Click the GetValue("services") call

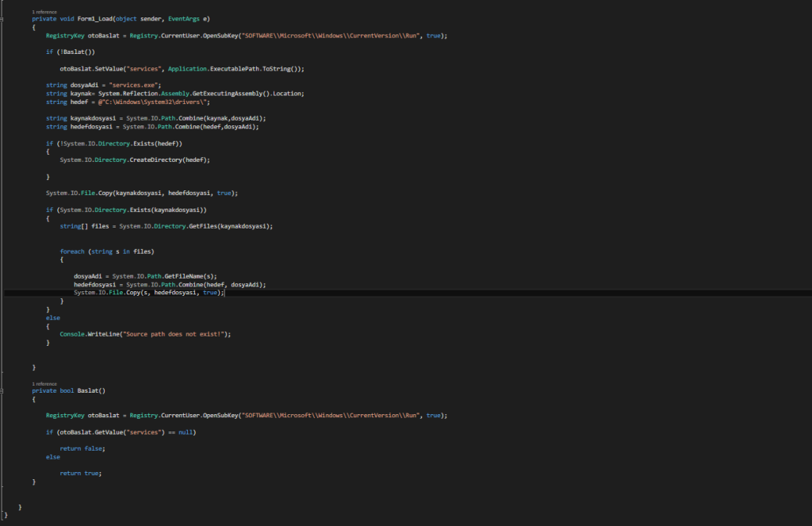[x=129, y=432]
